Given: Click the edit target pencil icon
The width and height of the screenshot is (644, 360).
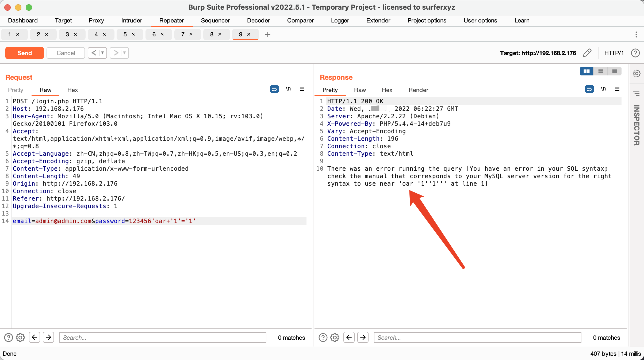Looking at the screenshot, I should click(587, 53).
